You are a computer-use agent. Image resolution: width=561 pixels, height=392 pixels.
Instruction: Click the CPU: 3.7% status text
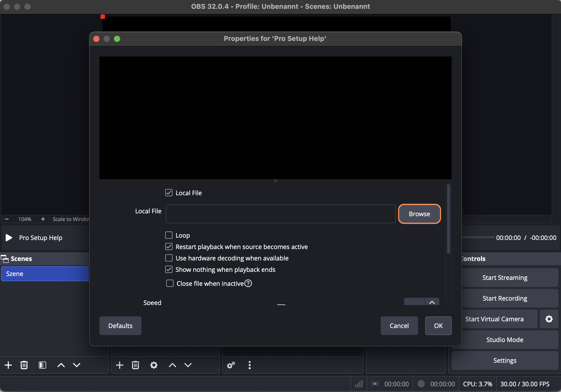pyautogui.click(x=478, y=384)
